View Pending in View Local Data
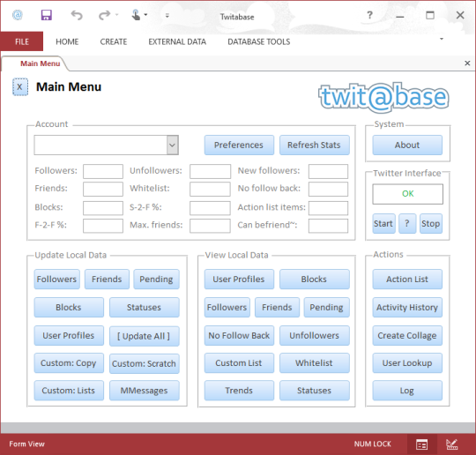 point(327,308)
